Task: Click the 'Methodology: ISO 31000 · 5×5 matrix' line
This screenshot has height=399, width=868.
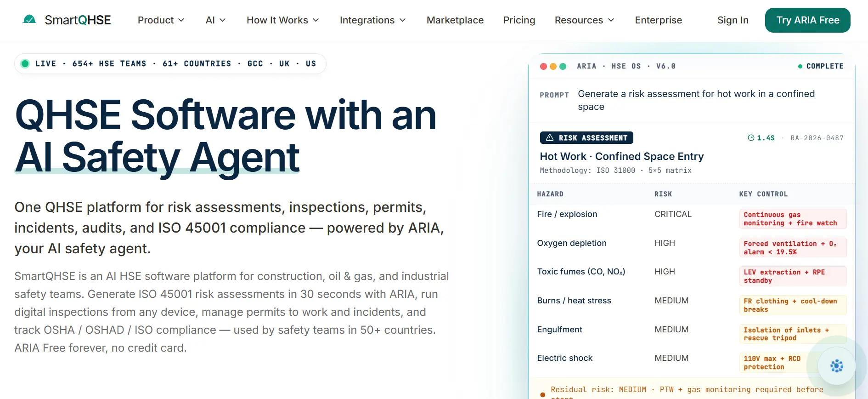Action: (615, 171)
